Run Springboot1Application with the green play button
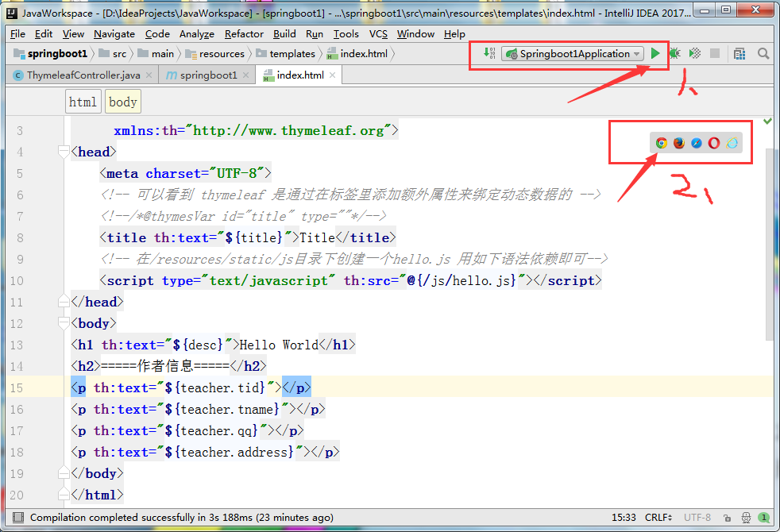Screen dimensions: 780x532 click(x=655, y=53)
